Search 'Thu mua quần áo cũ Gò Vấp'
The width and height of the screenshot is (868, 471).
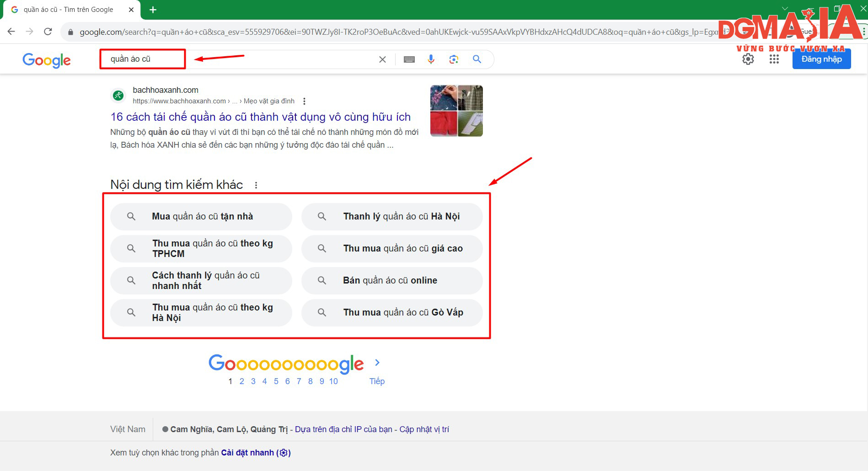392,313
